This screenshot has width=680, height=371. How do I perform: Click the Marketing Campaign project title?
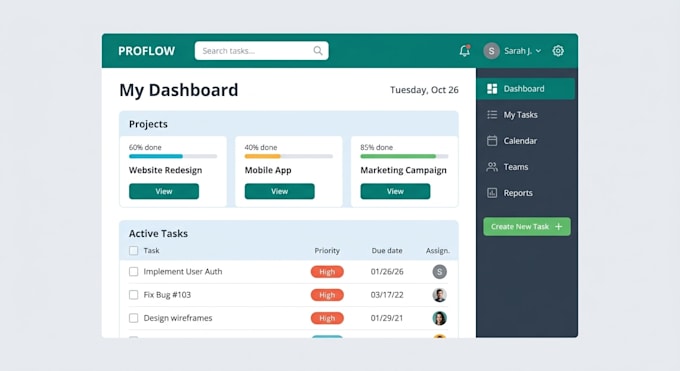pos(403,170)
